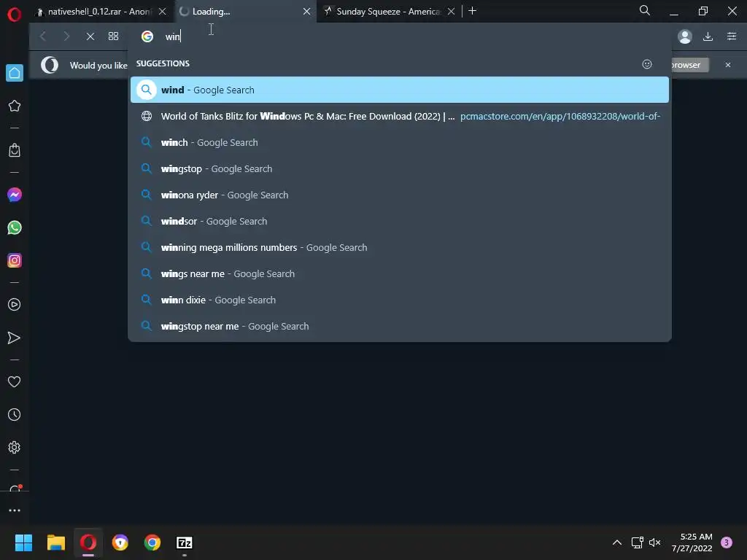Open Messenger in sidebar
This screenshot has width=747, height=560.
(x=15, y=194)
